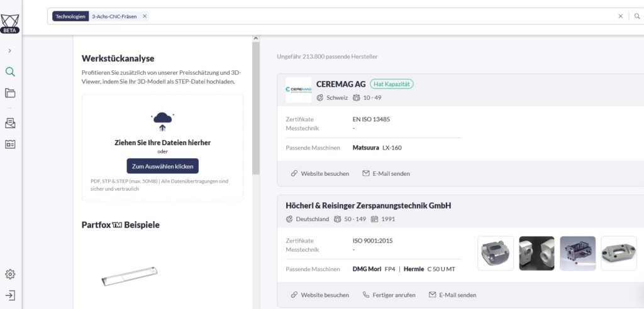Open settings gear in sidebar
Viewport: 644px width, 309px height.
point(10,274)
